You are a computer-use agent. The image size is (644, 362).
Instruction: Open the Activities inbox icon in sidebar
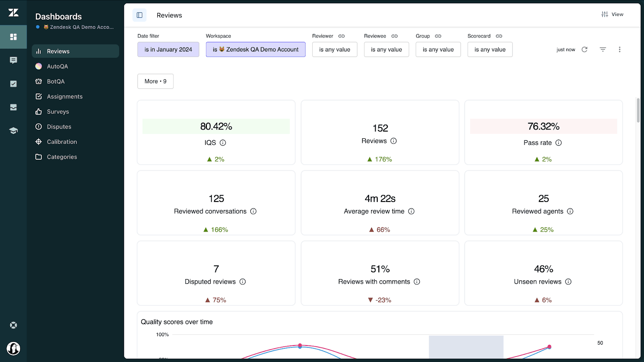pos(13,107)
